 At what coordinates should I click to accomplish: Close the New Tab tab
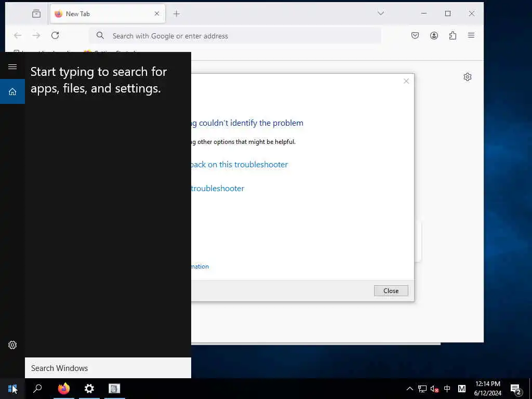pos(157,14)
